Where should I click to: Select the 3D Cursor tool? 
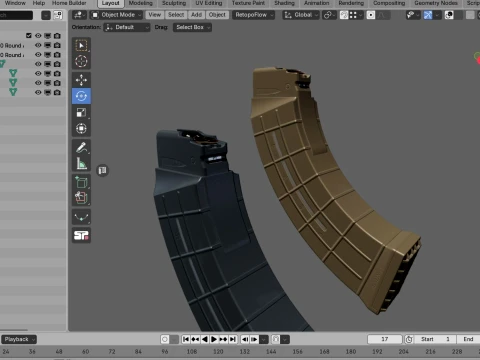81,61
